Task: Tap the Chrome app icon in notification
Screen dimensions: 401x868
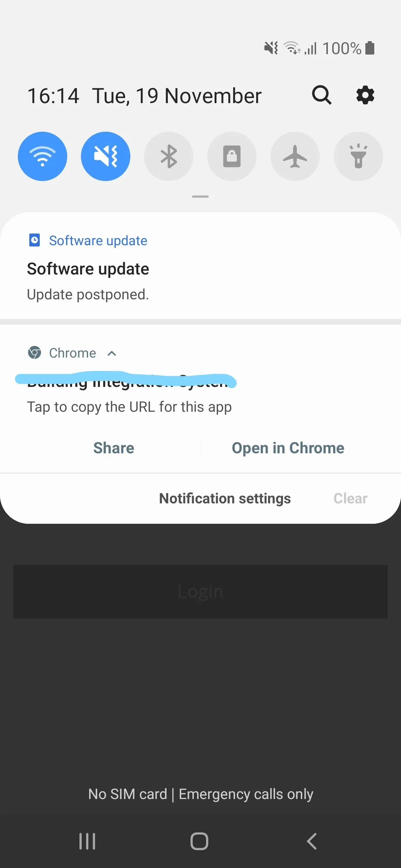Action: click(35, 352)
